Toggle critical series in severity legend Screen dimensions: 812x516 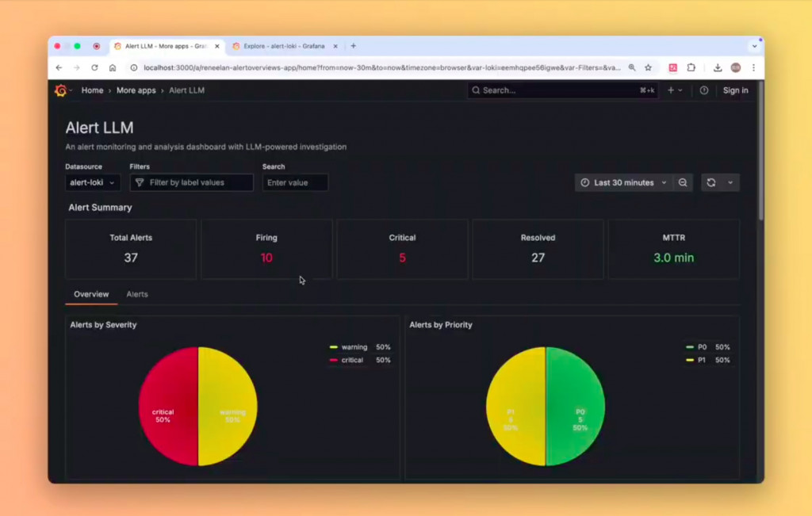click(x=352, y=360)
